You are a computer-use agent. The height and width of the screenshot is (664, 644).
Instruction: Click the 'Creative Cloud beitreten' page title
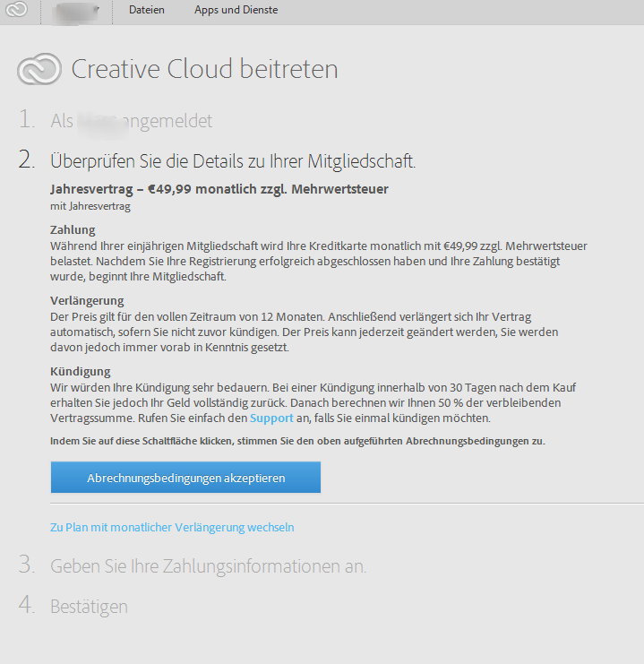click(x=204, y=69)
